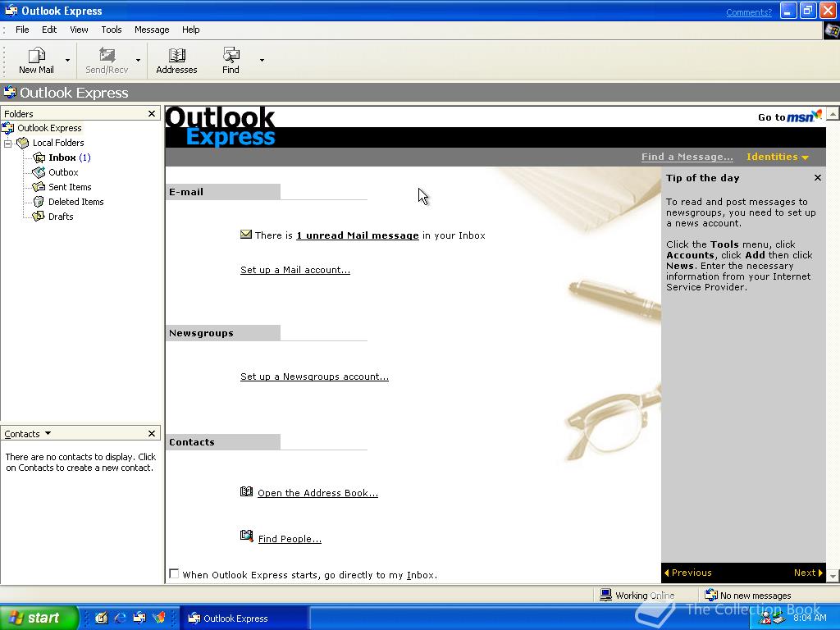Collapse the Local Folders tree node
The width and height of the screenshot is (840, 630).
point(7,144)
